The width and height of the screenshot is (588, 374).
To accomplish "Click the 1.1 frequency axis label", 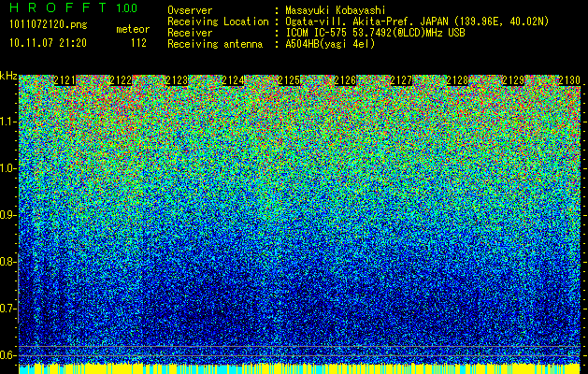I will click(x=7, y=122).
